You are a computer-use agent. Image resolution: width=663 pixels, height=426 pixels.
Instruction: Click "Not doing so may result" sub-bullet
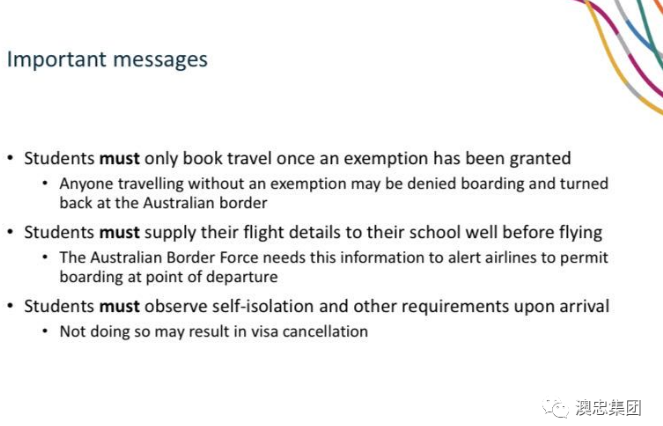pyautogui.click(x=150, y=331)
